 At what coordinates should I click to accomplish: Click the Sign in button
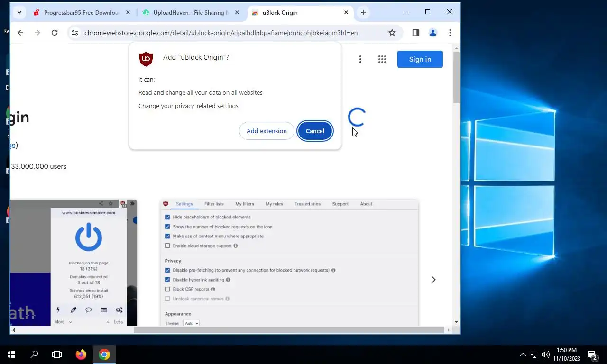420,59
